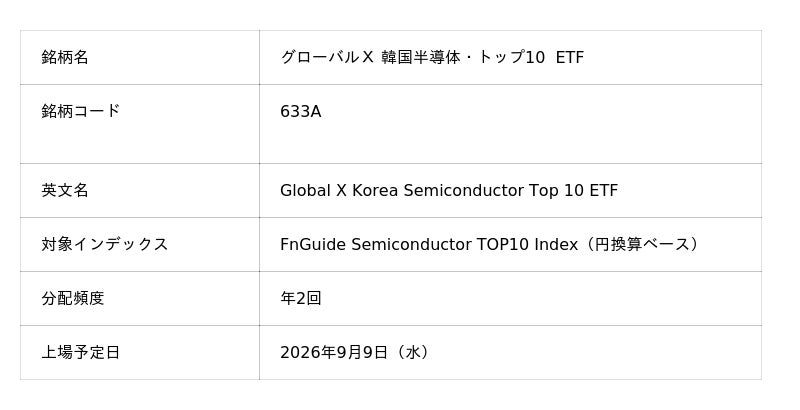Click the FnGuide word in index row

pyautogui.click(x=313, y=245)
